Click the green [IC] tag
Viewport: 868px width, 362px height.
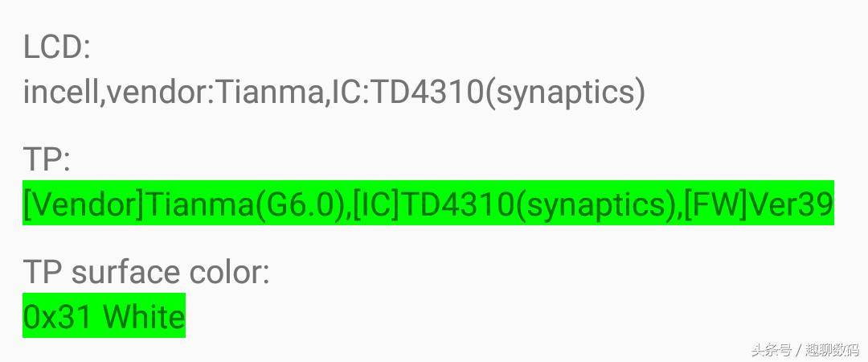click(x=376, y=205)
